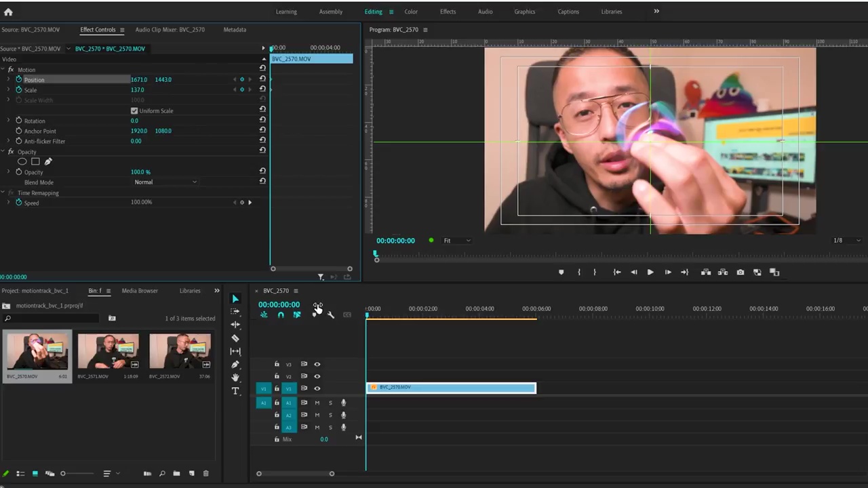
Task: Open the Blend Mode dropdown showing Normal
Action: (166, 182)
